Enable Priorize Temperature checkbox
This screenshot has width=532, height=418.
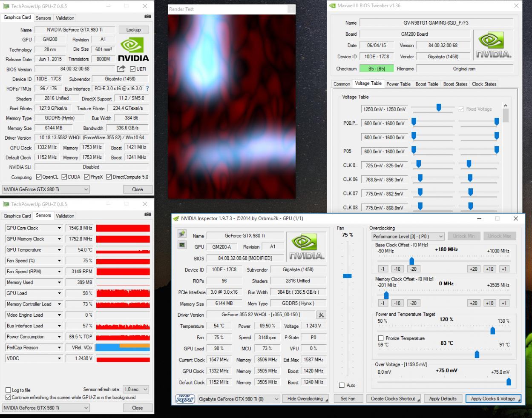(381, 338)
